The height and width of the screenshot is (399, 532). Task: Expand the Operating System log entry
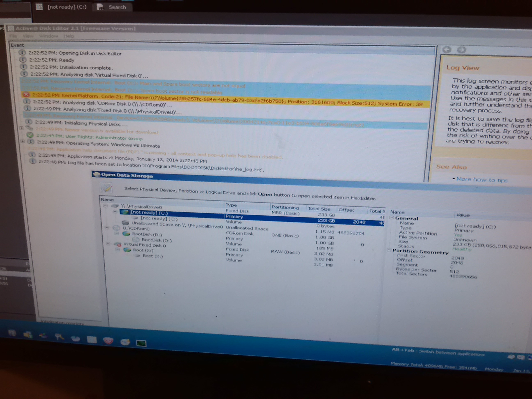pyautogui.click(x=23, y=141)
